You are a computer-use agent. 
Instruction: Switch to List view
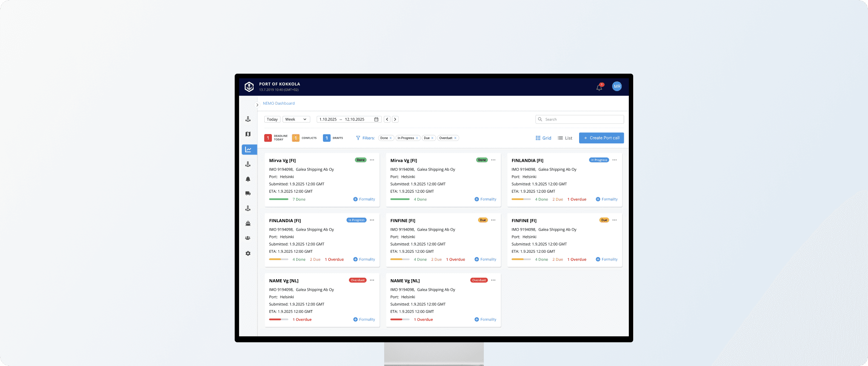coord(565,138)
